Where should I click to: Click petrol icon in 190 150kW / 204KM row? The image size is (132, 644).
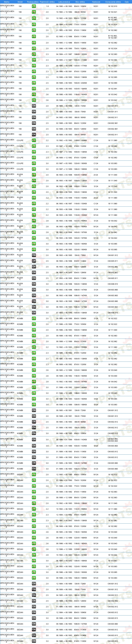pos(34,83)
